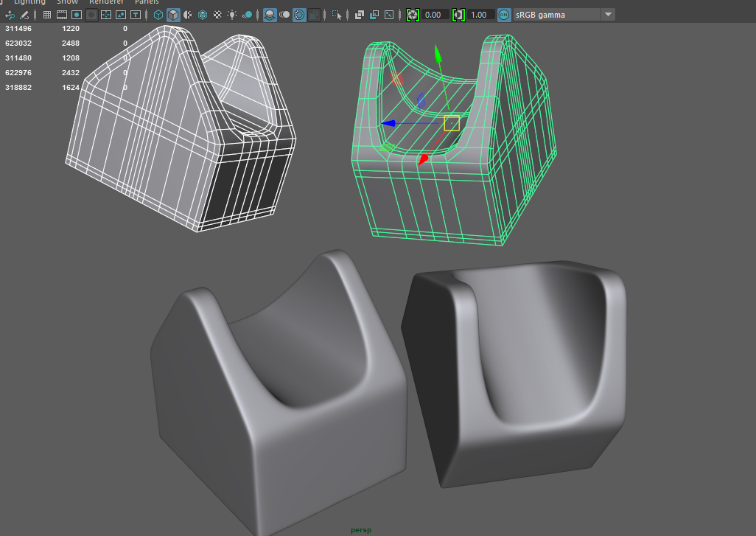Enable Wireframe on Shaded icon
This screenshot has width=756, height=536.
coord(203,15)
